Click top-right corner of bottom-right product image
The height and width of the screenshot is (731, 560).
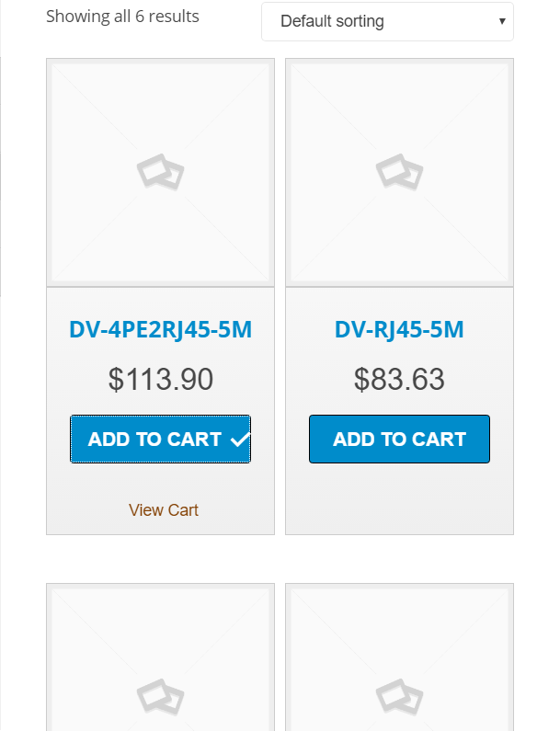tap(508, 588)
